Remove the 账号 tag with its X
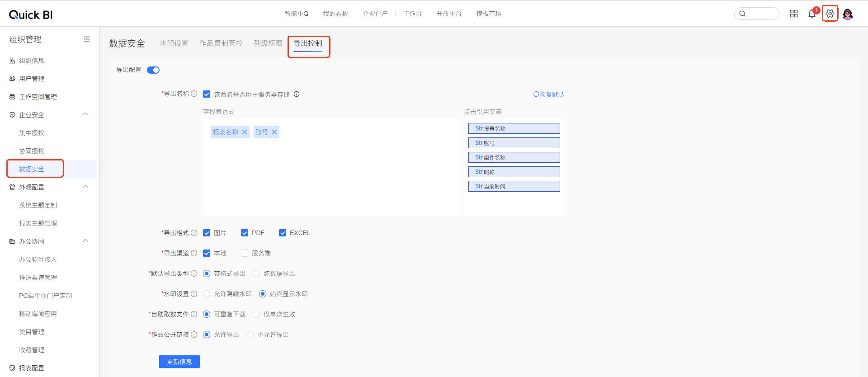The height and width of the screenshot is (377, 868). 274,132
